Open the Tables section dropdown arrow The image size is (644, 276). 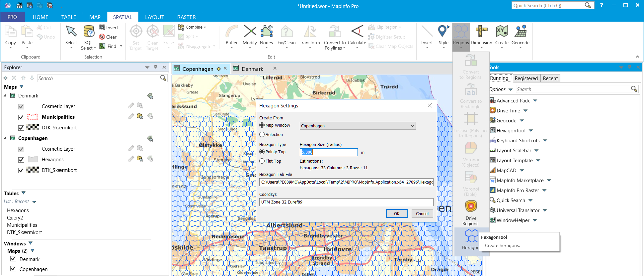[x=24, y=193]
